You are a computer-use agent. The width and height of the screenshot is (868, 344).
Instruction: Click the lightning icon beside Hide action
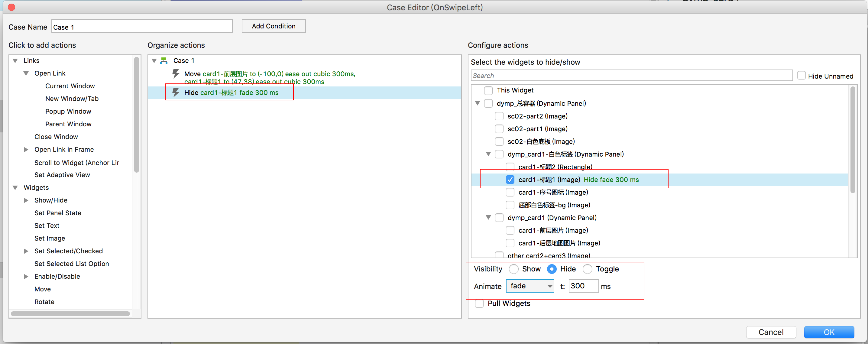(x=176, y=92)
